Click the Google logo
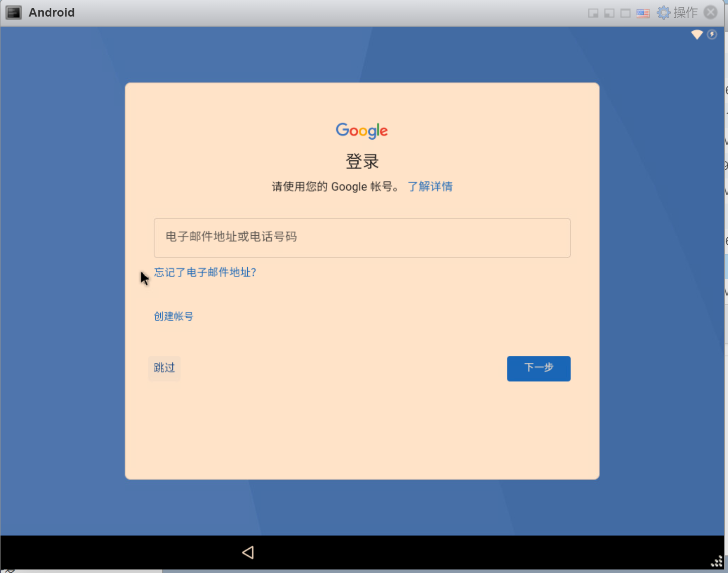The image size is (728, 573). point(362,131)
